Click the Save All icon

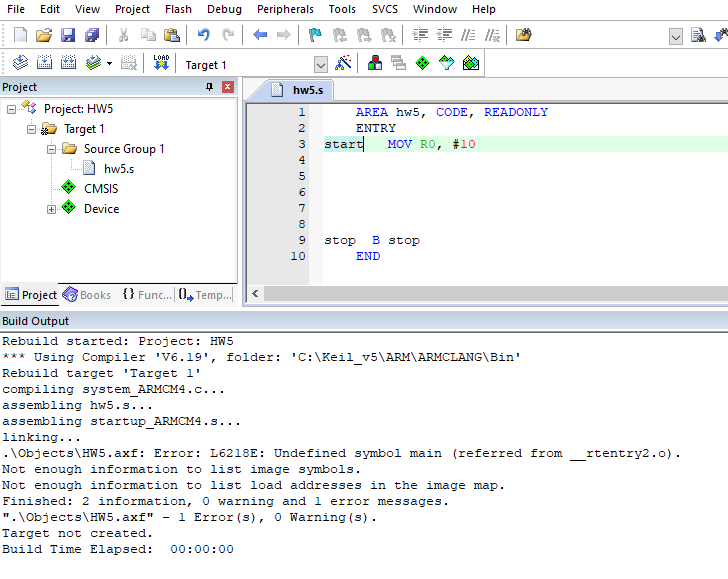[x=92, y=35]
